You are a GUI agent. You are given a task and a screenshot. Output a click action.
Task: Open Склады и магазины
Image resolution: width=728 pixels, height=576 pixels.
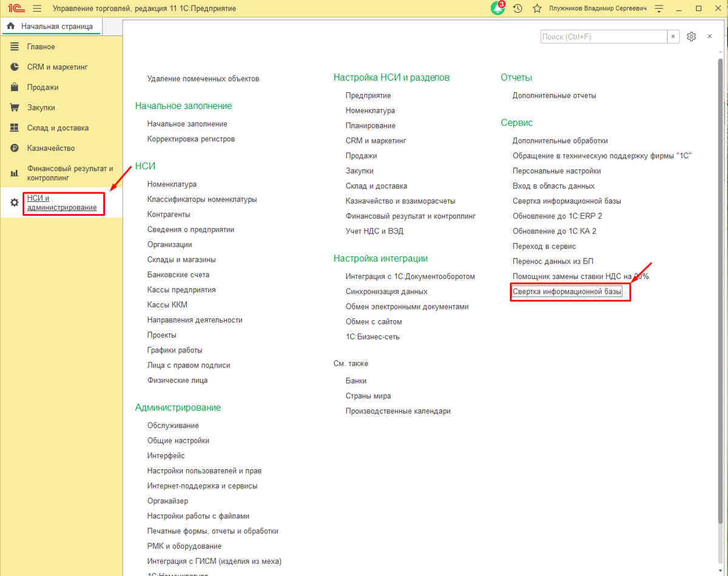[181, 260]
